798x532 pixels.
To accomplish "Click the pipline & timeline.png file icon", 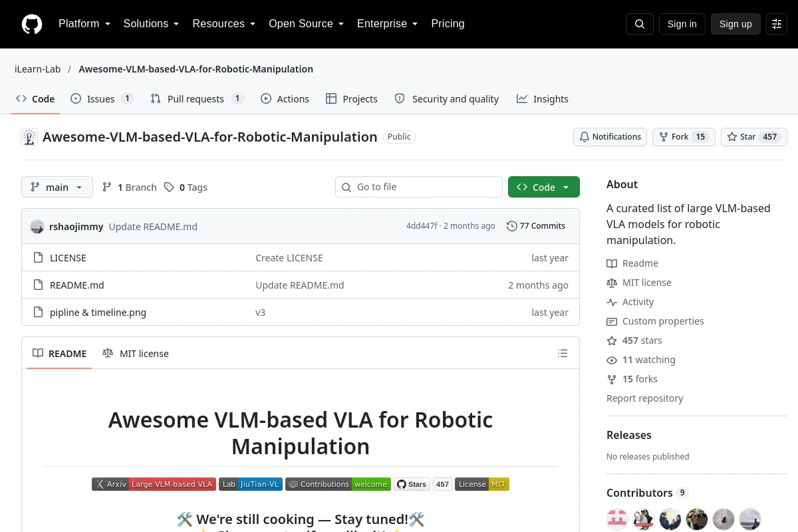I will tap(39, 313).
